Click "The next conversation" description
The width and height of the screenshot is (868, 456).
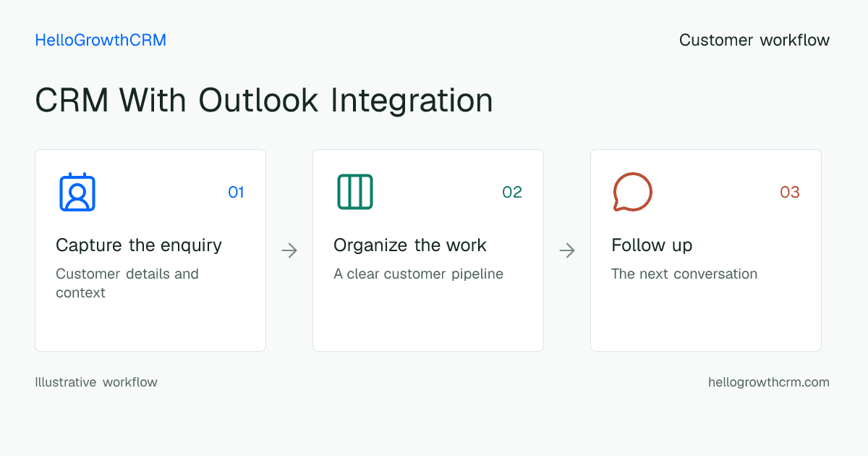pos(684,274)
